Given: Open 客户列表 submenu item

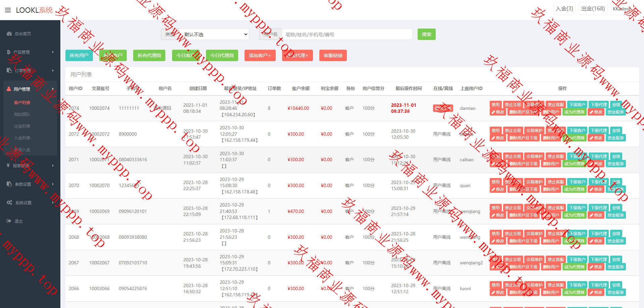Looking at the screenshot, I should [x=22, y=103].
